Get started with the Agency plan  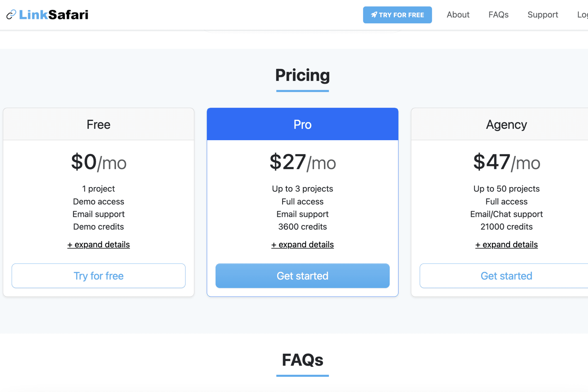coord(506,276)
